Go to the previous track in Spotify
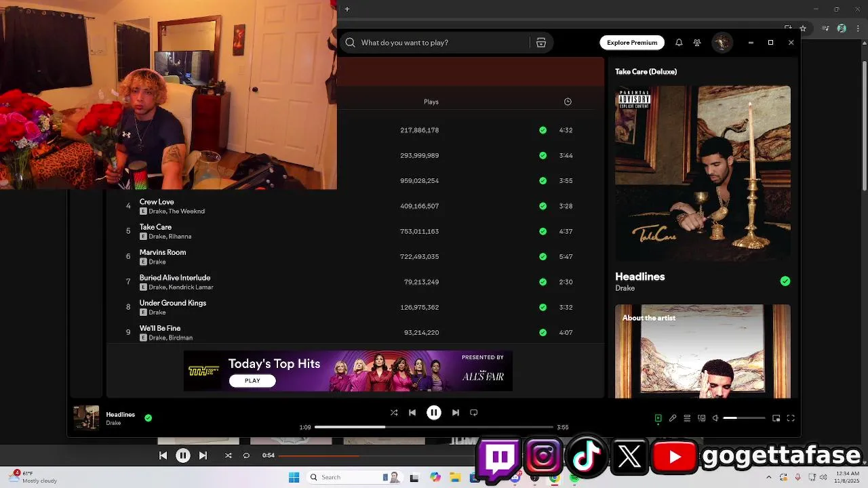This screenshot has width=868, height=488. [412, 412]
